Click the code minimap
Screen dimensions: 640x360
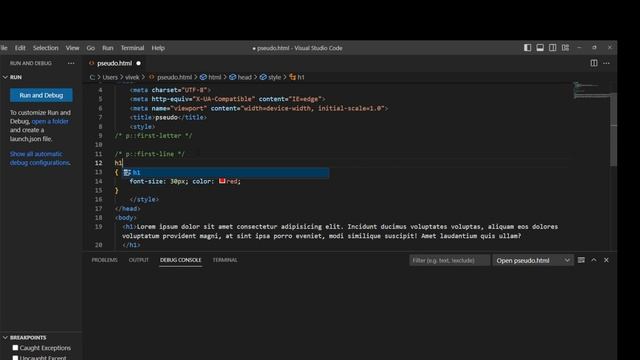pos(592,91)
